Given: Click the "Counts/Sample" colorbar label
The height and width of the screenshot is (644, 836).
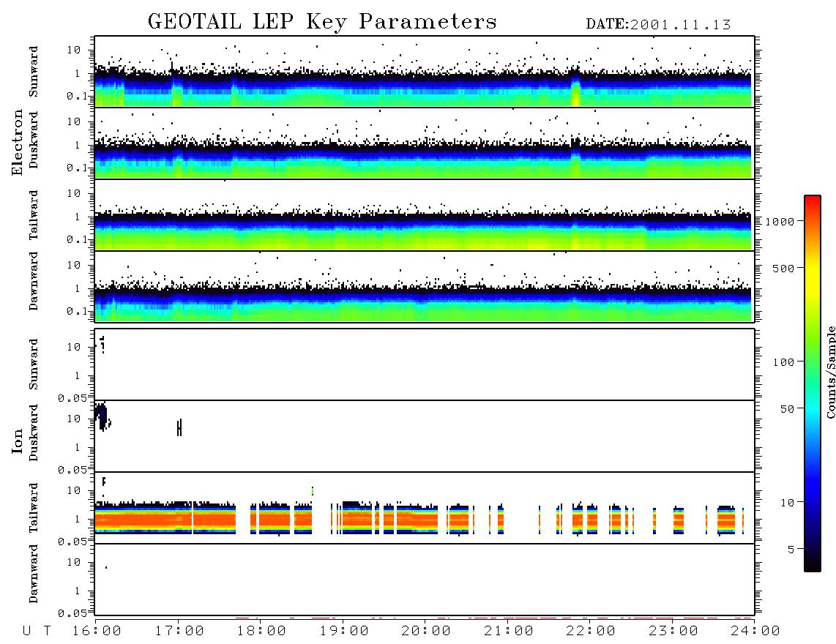Looking at the screenshot, I should pos(830,372).
